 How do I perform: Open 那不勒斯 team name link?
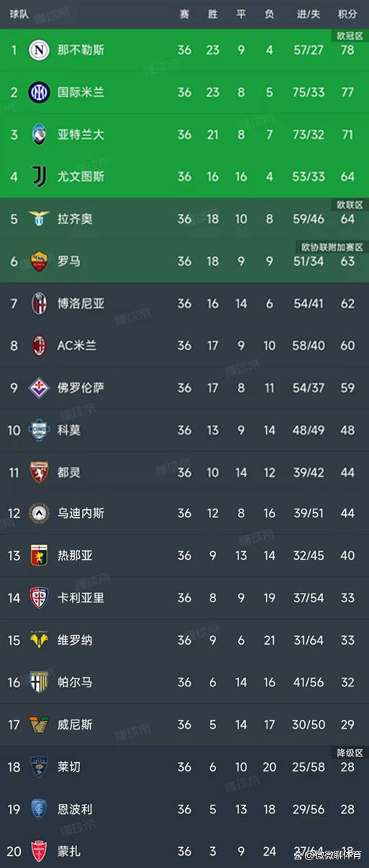tap(81, 50)
